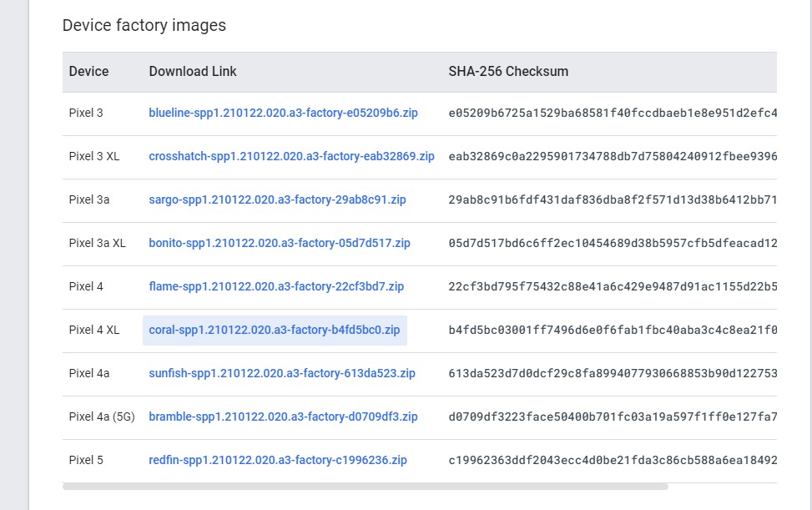Download bonito factory image for Pixel 3a XL
Screen dimensions: 812x510
280,243
